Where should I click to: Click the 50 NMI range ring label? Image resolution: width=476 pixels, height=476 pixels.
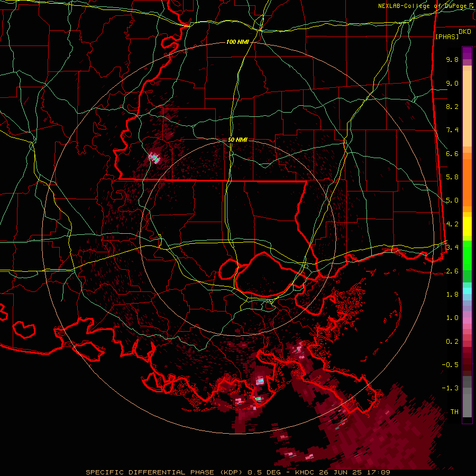tap(237, 140)
